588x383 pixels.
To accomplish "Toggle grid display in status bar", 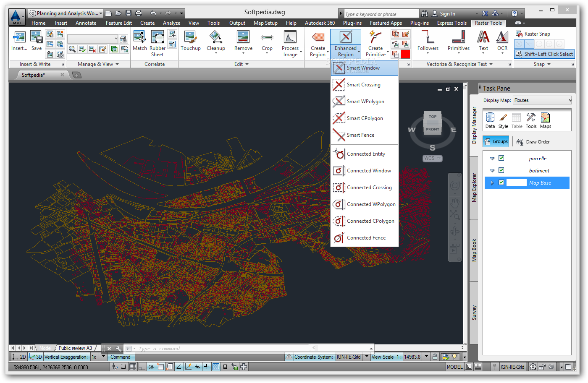I will (x=133, y=367).
